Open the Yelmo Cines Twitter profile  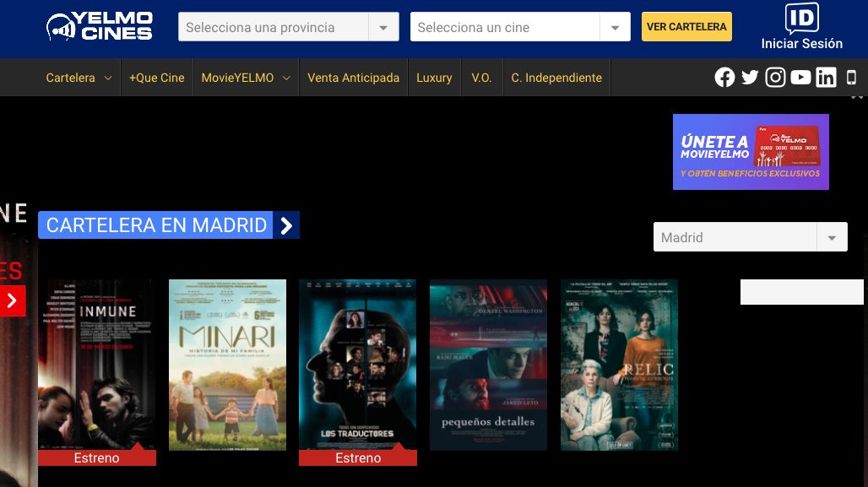coord(750,78)
